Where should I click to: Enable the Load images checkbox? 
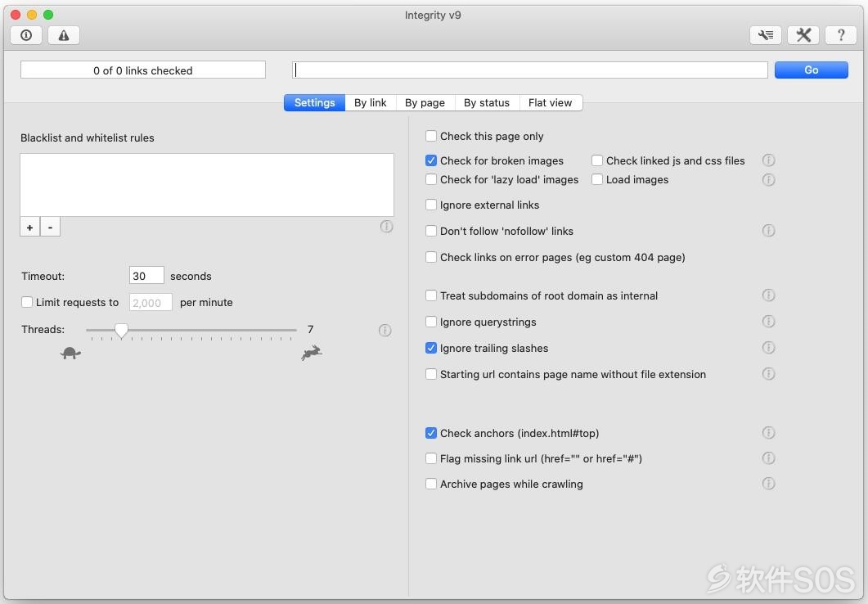(x=596, y=179)
